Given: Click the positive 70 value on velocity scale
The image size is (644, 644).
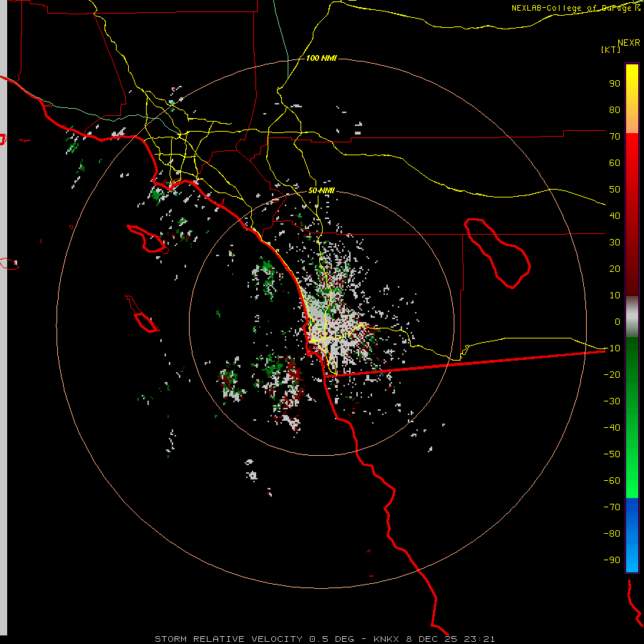Looking at the screenshot, I should 615,137.
